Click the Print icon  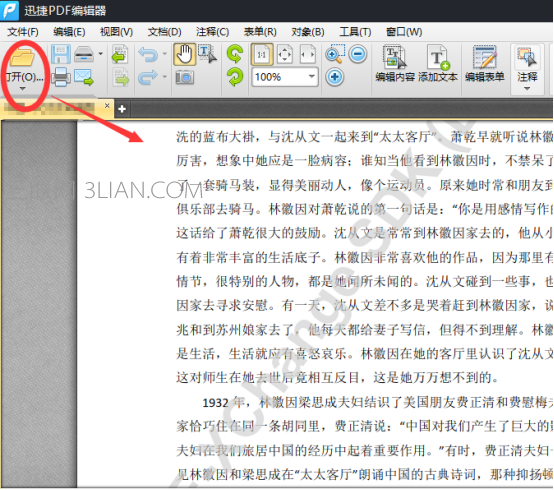pos(61,77)
